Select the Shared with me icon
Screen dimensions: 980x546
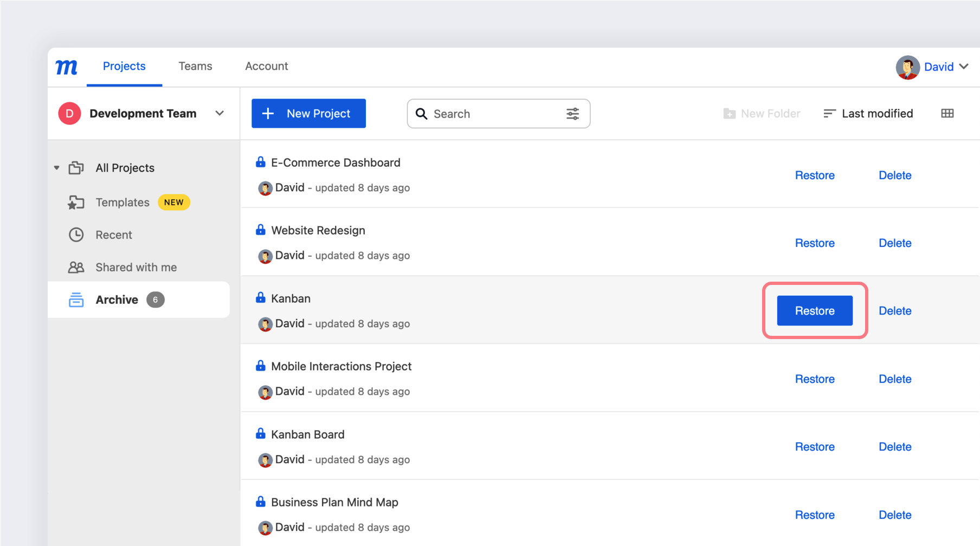[76, 267]
